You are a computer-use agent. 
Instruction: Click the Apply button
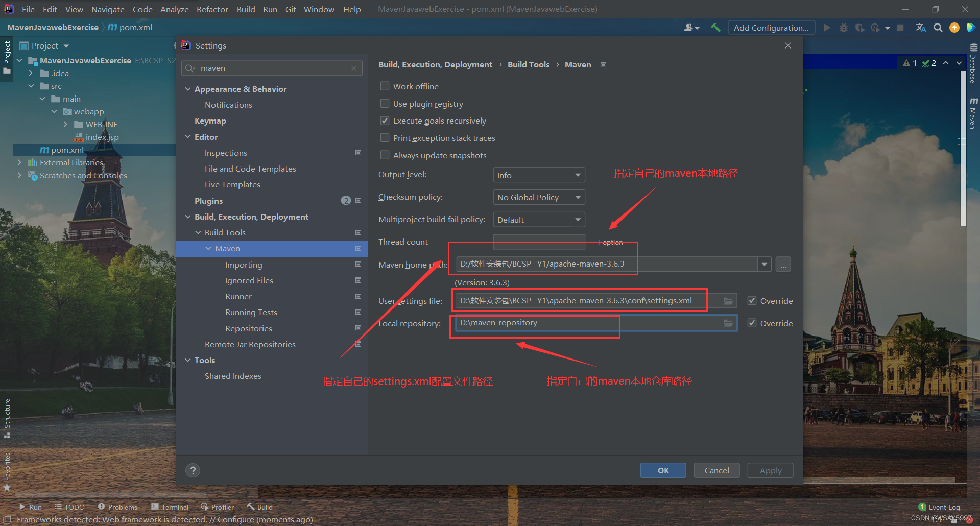[770, 470]
